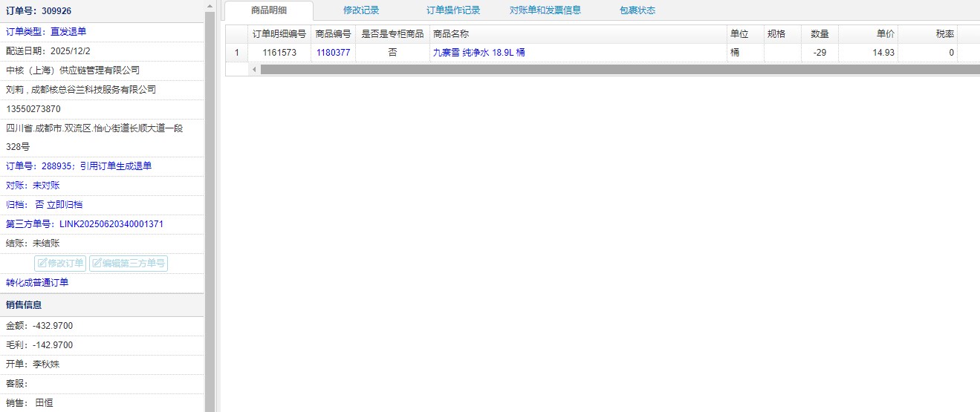Viewport: 980px width, 412px height.
Task: Click the pencil icon on 修改订单 button
Action: coord(42,264)
